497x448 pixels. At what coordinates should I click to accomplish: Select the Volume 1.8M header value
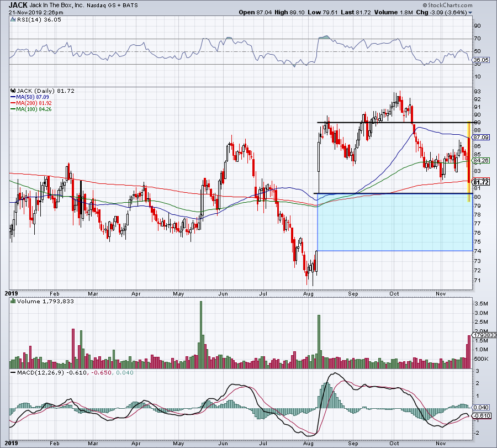pyautogui.click(x=393, y=12)
